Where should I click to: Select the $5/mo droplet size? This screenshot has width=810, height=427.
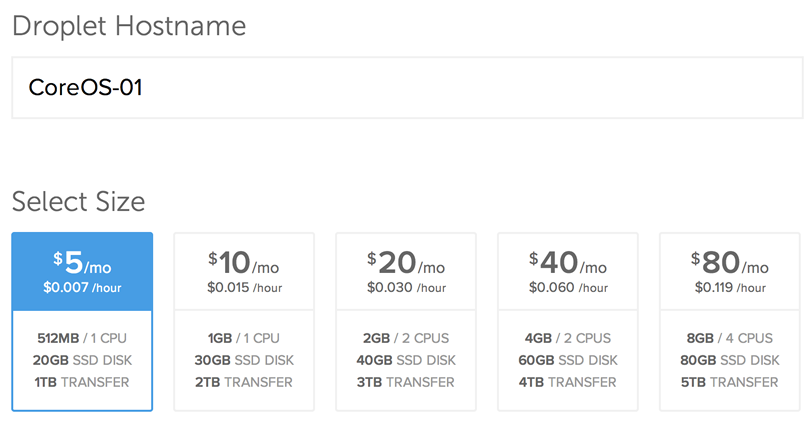click(82, 264)
